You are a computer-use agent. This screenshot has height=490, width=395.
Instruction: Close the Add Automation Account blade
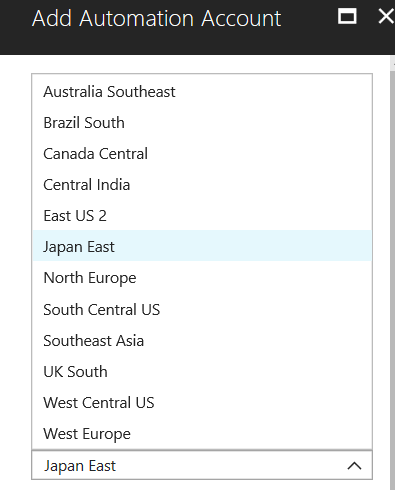click(x=387, y=16)
